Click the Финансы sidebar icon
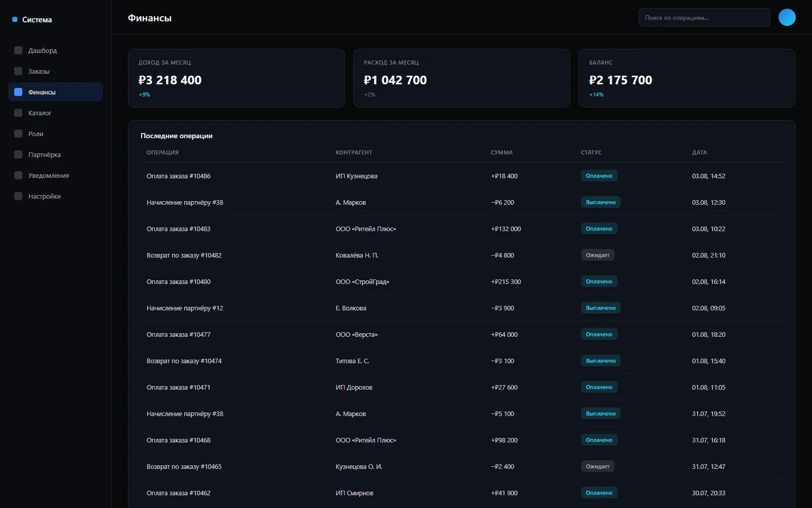Viewport: 812px width, 508px height. (x=18, y=92)
